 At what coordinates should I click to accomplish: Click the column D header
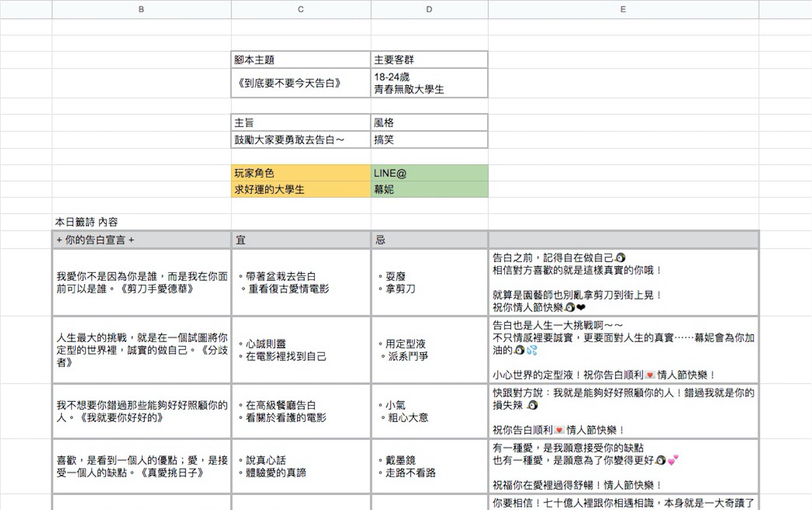pos(429,9)
